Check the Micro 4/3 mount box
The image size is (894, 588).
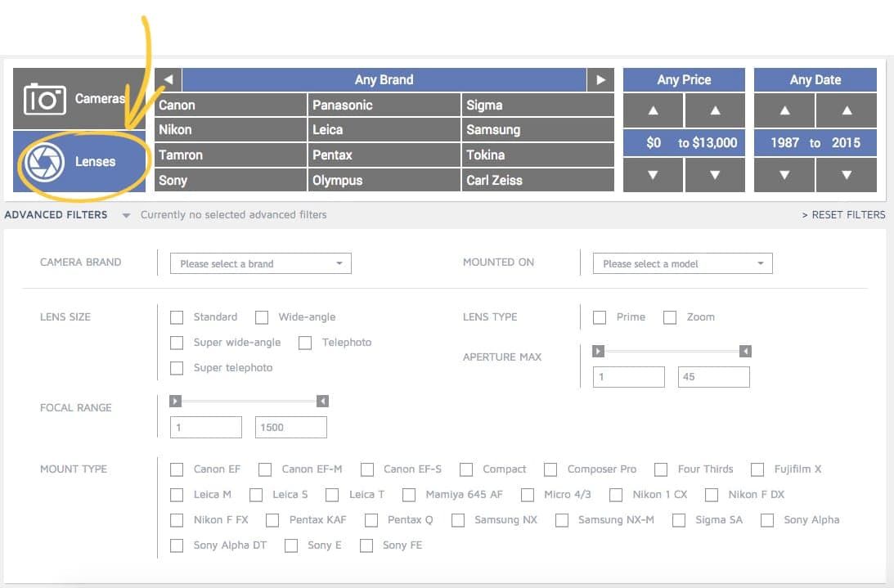(528, 495)
